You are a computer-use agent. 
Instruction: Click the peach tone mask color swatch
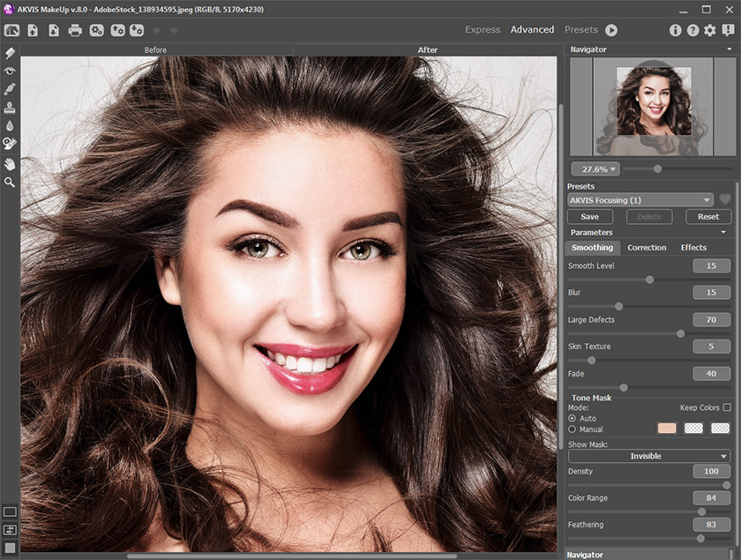pyautogui.click(x=667, y=429)
